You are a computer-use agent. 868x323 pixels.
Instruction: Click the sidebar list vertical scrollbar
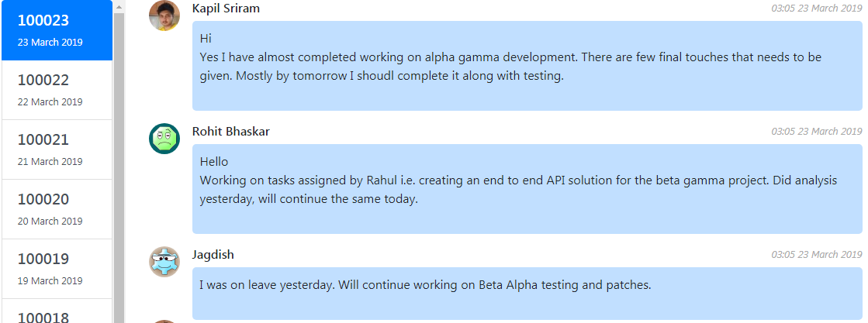119,155
